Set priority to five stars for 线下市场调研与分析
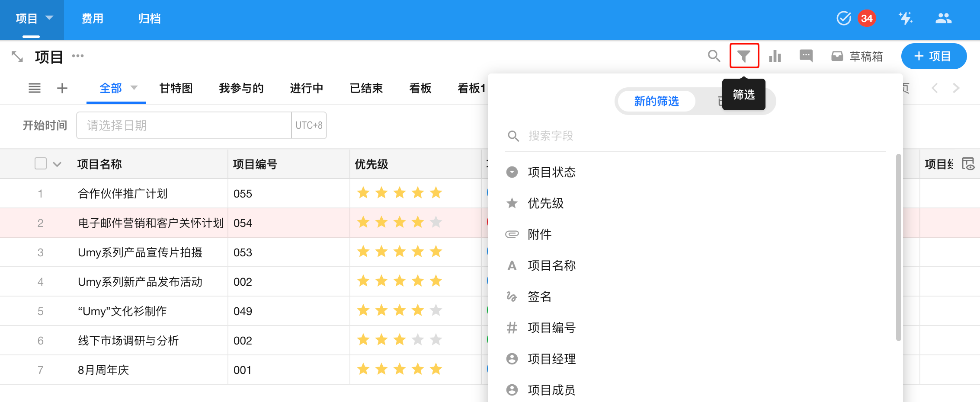Image resolution: width=980 pixels, height=402 pixels. pyautogui.click(x=436, y=340)
